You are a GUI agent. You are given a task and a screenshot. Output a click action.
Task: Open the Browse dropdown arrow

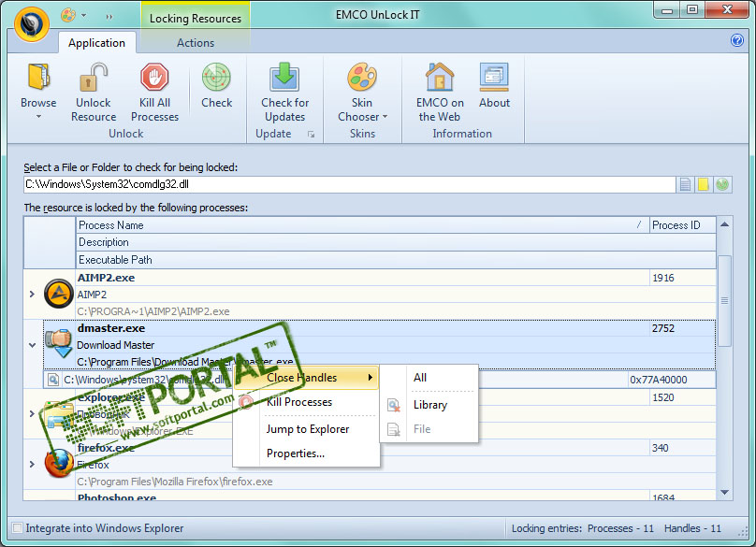pos(38,117)
